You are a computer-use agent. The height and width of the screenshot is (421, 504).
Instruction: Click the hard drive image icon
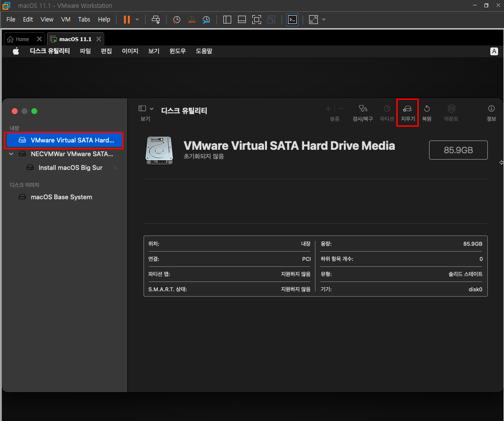point(159,150)
